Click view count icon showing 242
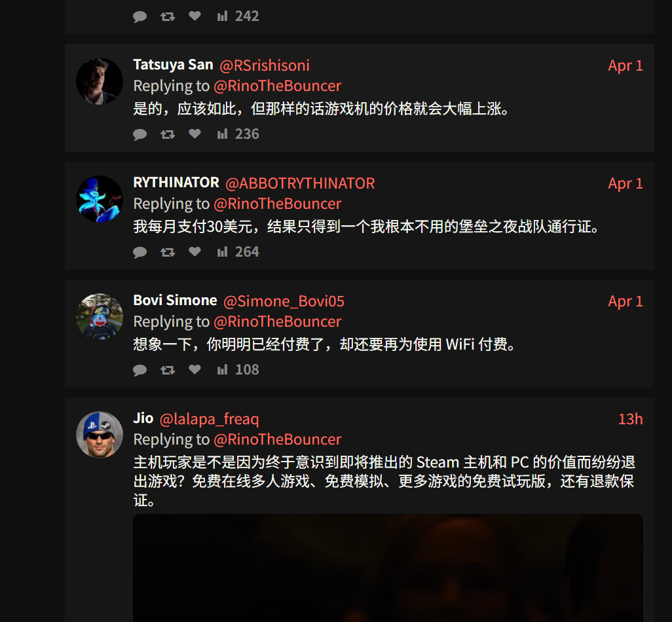This screenshot has width=672, height=622. 222,16
